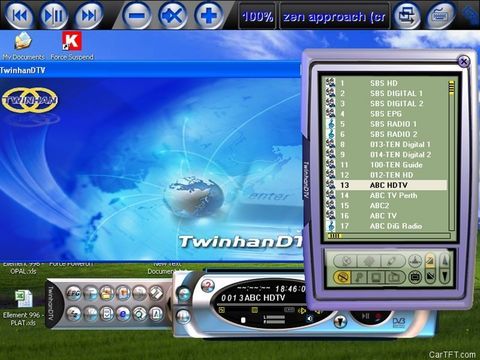Skip to the next track in top bar
This screenshot has width=480, height=360.
89,15
